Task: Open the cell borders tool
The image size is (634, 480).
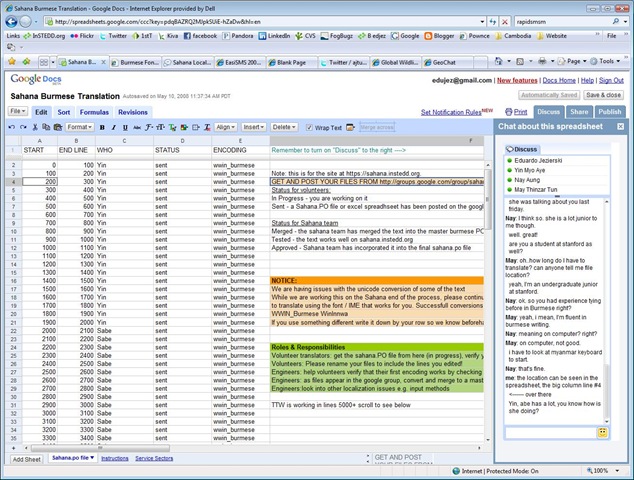Action: [x=196, y=127]
